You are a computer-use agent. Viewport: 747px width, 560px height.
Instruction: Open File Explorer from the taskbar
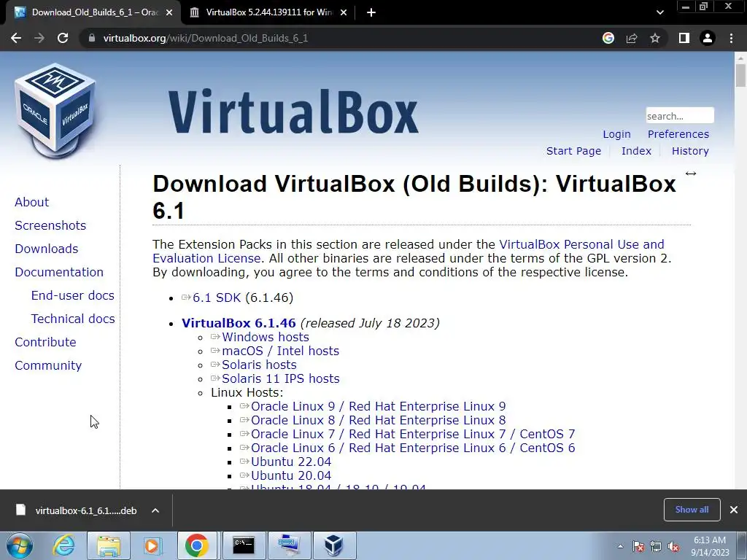[x=109, y=545]
